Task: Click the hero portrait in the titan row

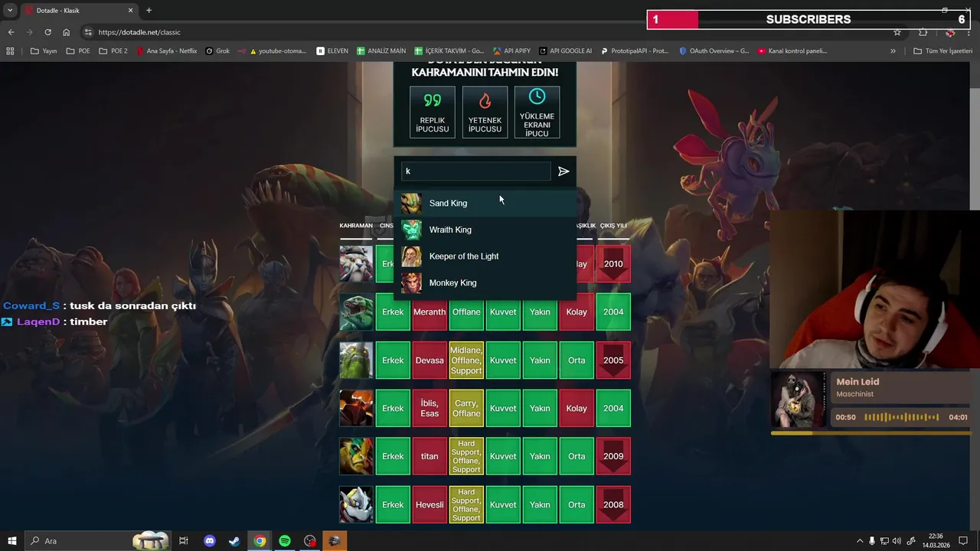Action: point(356,456)
